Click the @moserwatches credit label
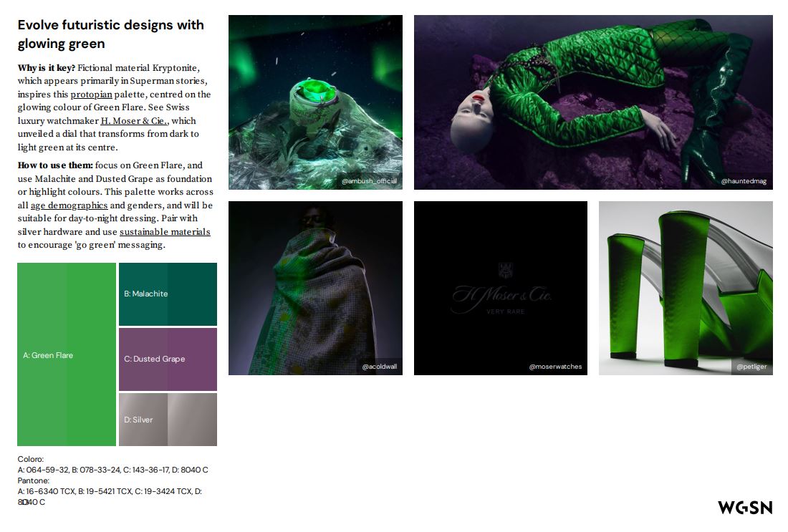 (x=555, y=367)
